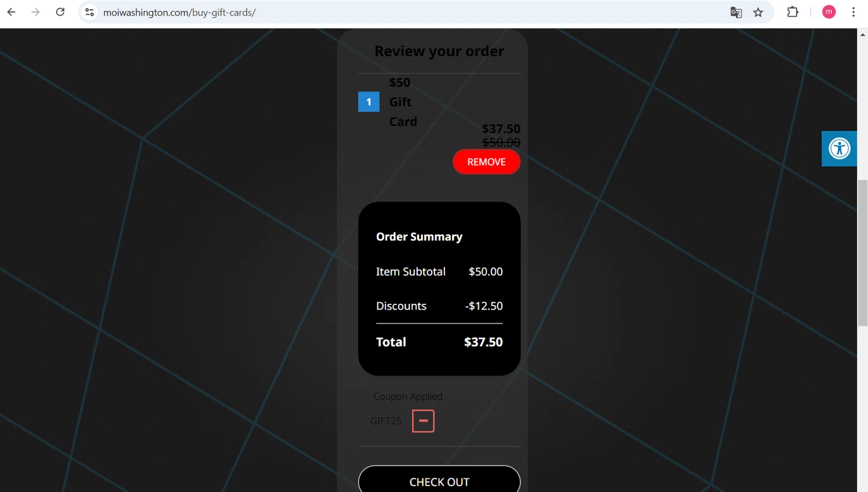Click the scrollbar up arrow
This screenshot has width=868, height=492.
tap(862, 35)
